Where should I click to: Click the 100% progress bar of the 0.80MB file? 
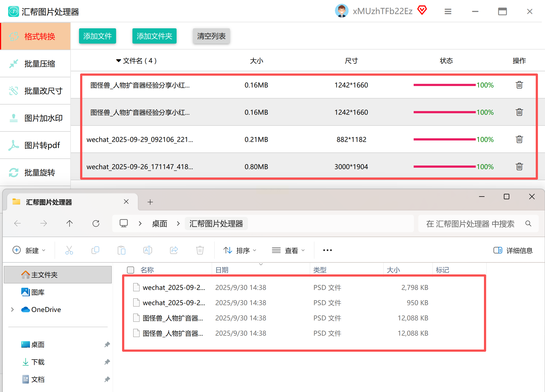445,167
